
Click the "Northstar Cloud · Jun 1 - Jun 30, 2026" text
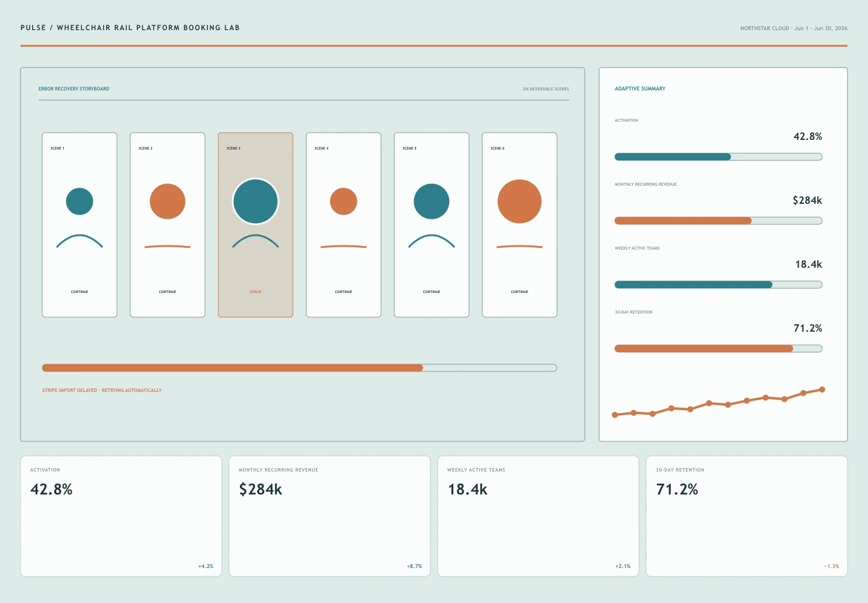pos(794,28)
